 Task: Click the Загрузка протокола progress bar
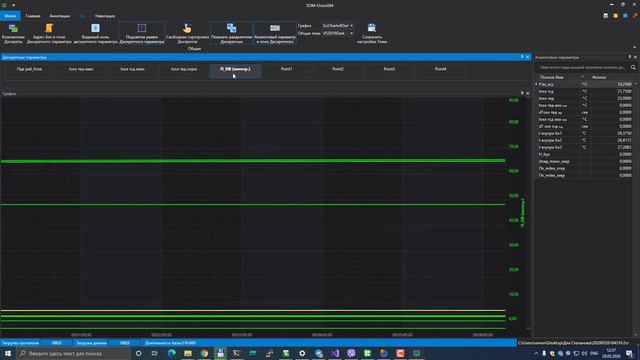(56, 343)
